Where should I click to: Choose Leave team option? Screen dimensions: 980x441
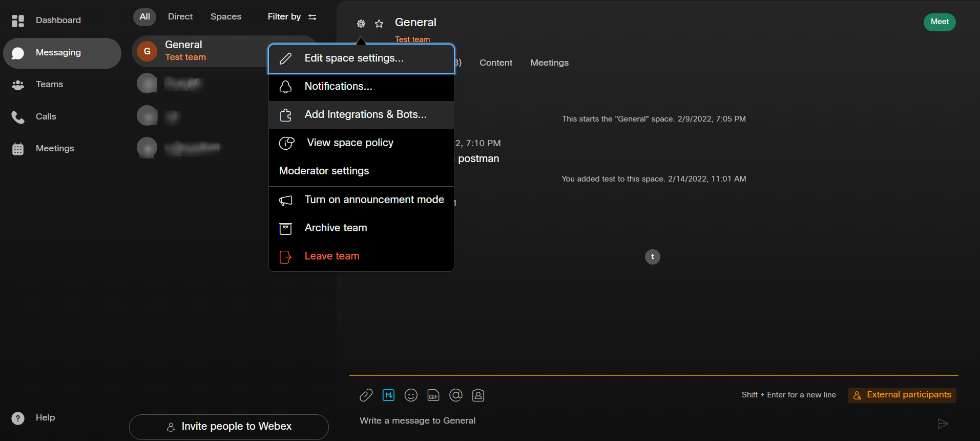pyautogui.click(x=361, y=256)
